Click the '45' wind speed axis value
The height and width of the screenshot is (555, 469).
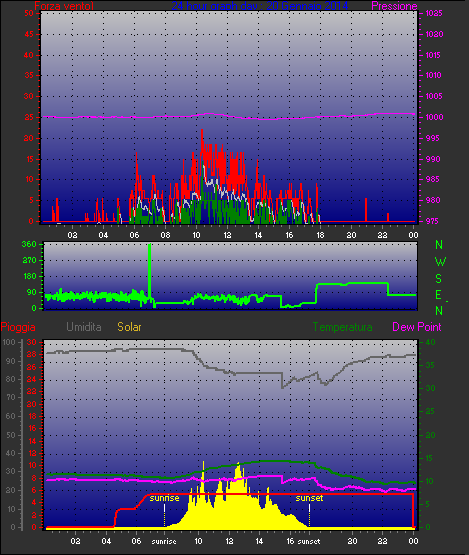click(x=29, y=34)
